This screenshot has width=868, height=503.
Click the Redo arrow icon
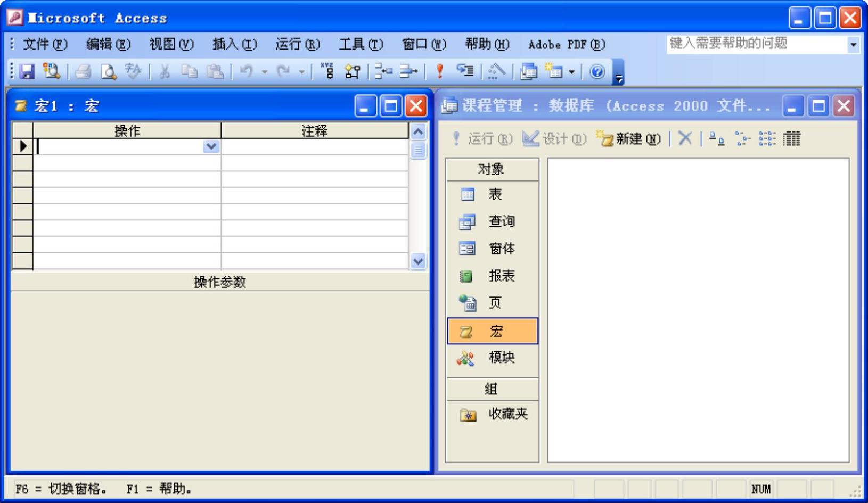point(283,71)
